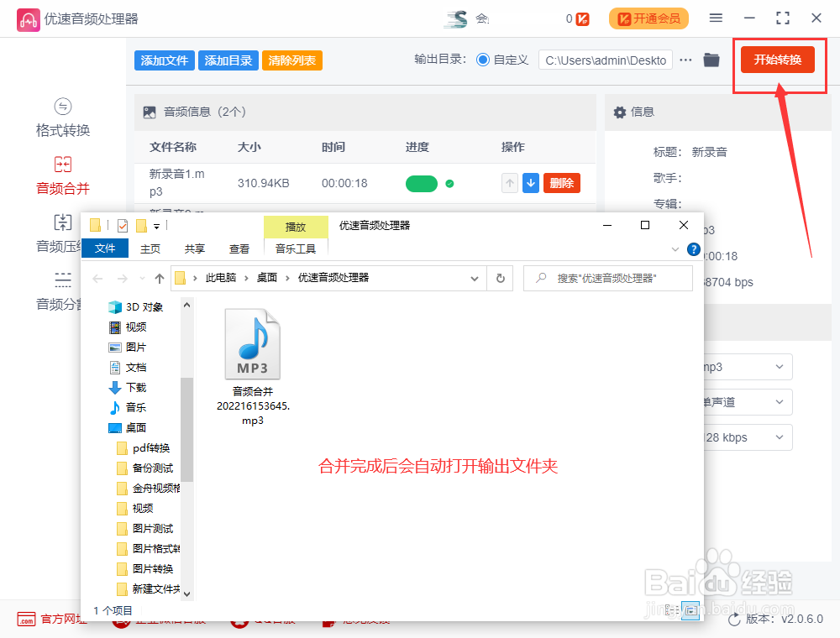The height and width of the screenshot is (638, 840).
Task: Switch to 查看 ribbon tab
Action: click(239, 248)
